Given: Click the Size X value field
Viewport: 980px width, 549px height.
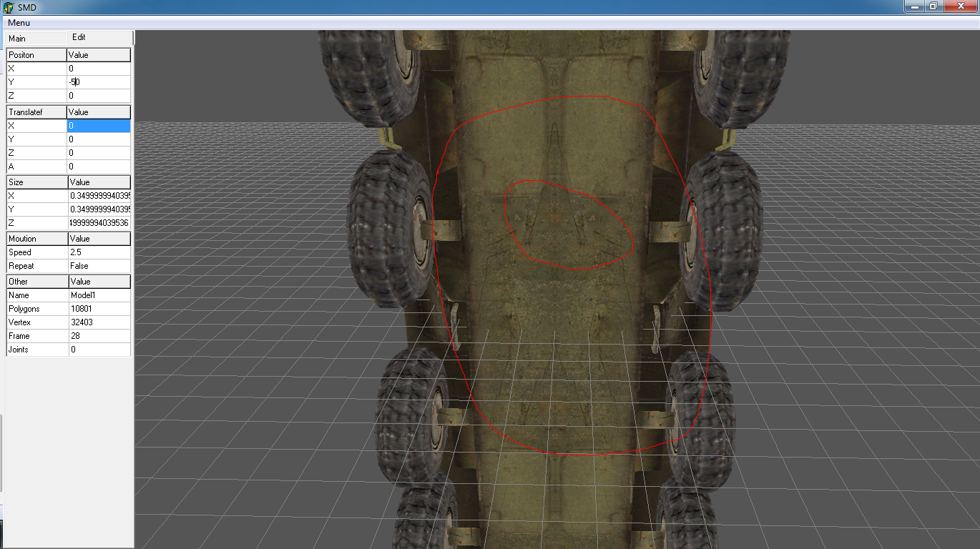Looking at the screenshot, I should (x=99, y=196).
